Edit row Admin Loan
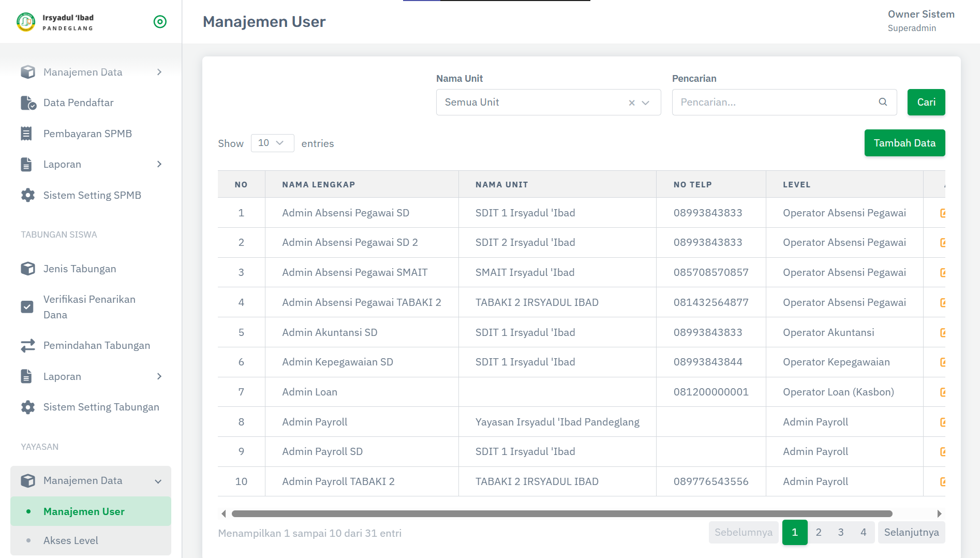This screenshot has width=980, height=558. 942,392
